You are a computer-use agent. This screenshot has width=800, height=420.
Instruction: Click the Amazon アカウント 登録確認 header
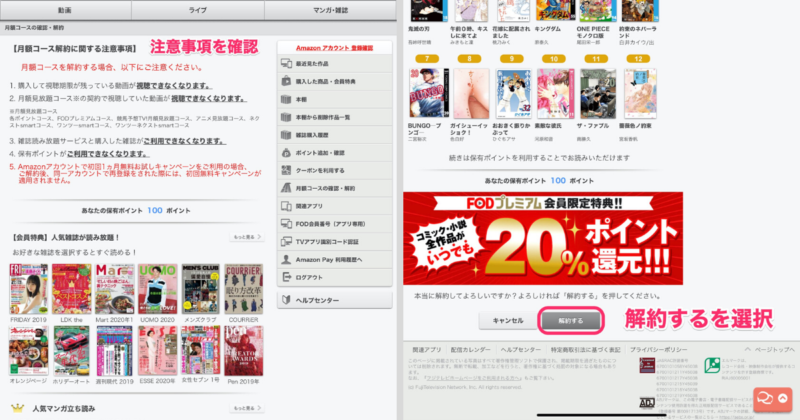tap(335, 48)
